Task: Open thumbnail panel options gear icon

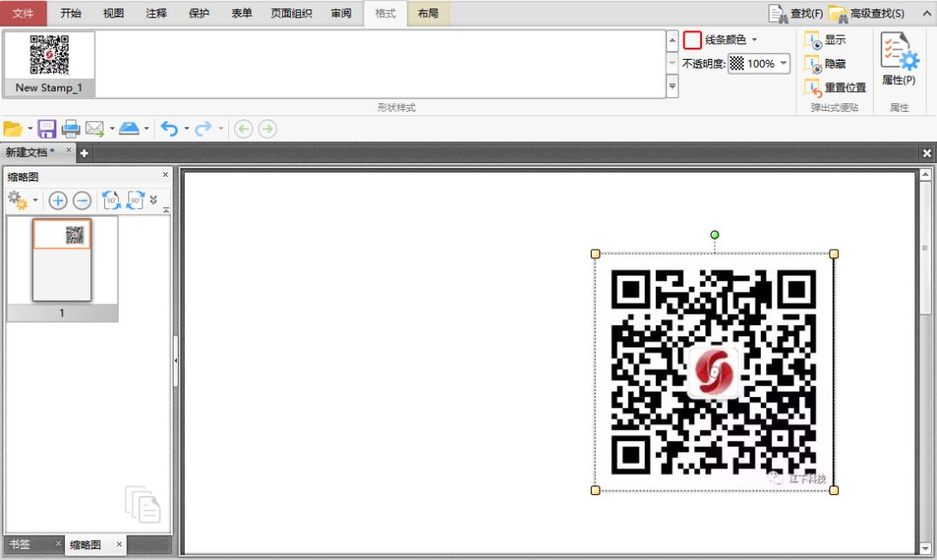Action: 17,200
